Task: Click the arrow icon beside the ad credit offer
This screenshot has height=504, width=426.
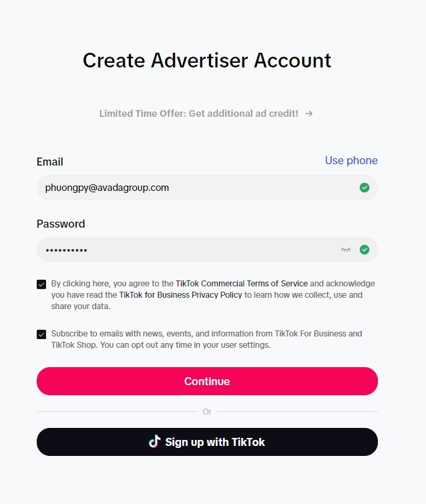Action: [x=309, y=113]
